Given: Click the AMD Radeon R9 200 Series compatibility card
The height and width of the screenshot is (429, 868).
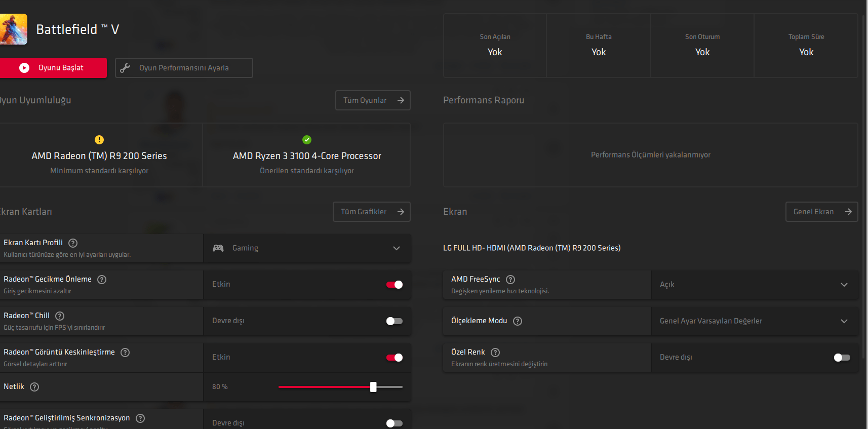Looking at the screenshot, I should pyautogui.click(x=100, y=155).
